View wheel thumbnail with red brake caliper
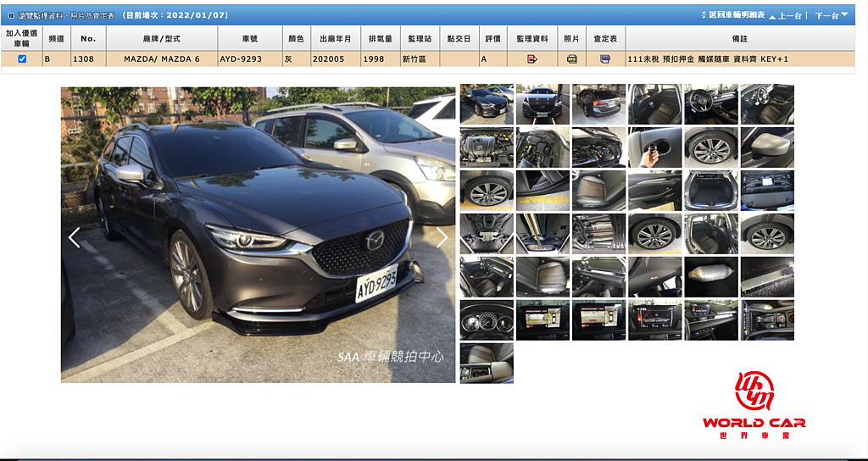The height and width of the screenshot is (461, 868). [711, 147]
